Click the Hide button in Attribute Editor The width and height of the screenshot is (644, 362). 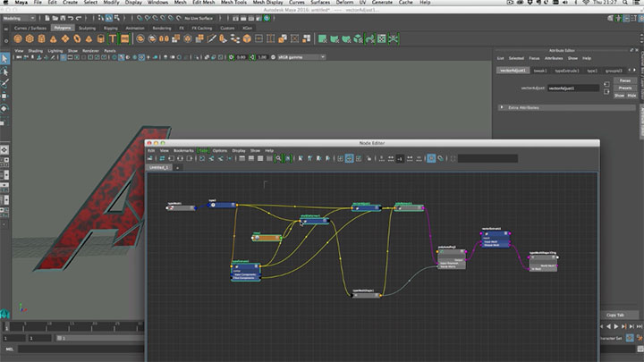[x=631, y=96]
